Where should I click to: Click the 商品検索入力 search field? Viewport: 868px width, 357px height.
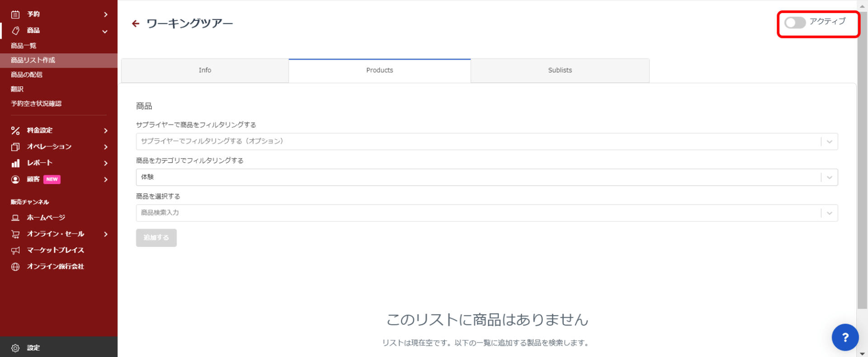coord(477,213)
